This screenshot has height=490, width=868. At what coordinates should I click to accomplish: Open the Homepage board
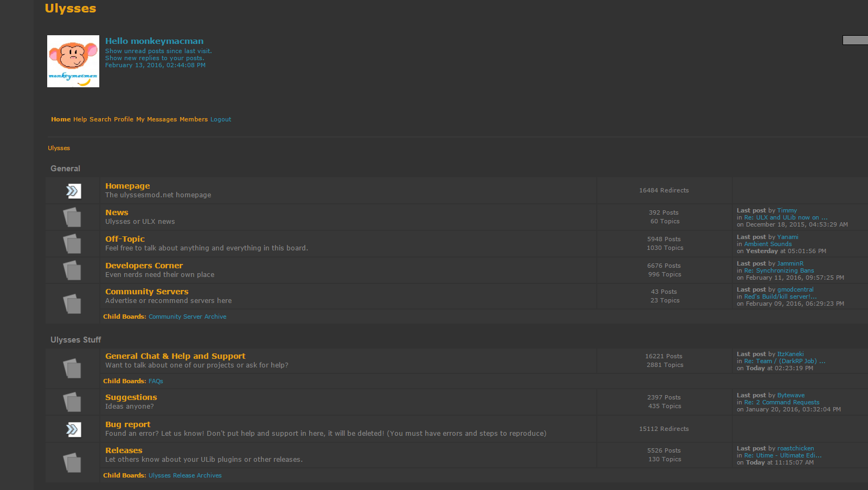127,186
